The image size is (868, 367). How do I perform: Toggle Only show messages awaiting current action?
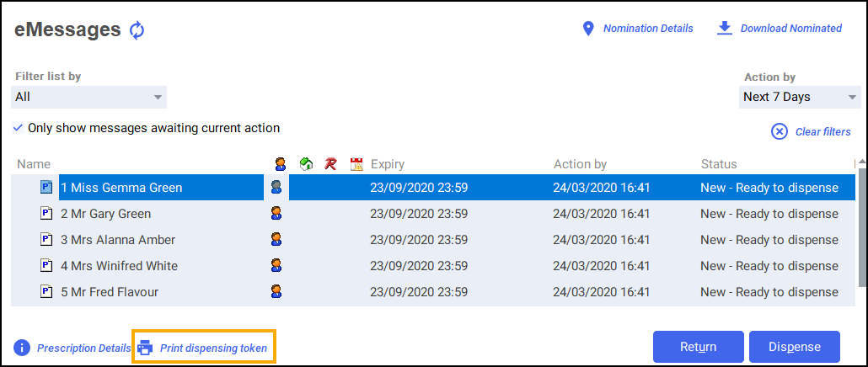point(18,129)
